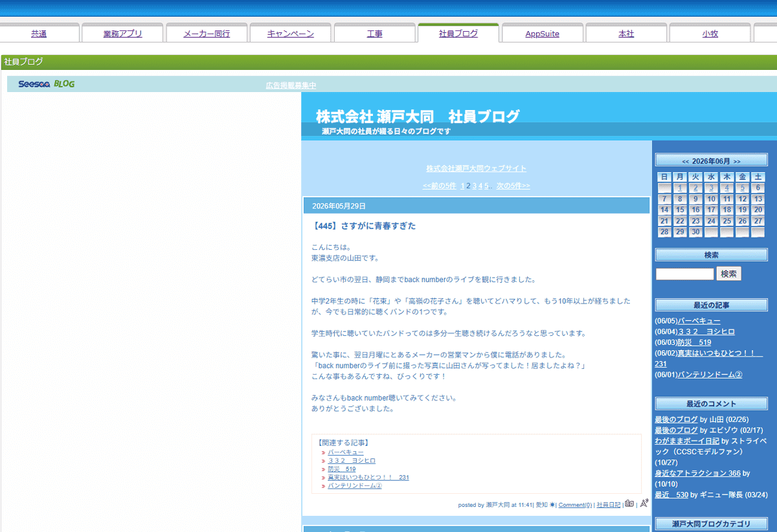The image size is (777, 532).
Task: Open (06/02) 真実はいつもひとつ！！ in recent articles sidebar
Action: (x=709, y=359)
